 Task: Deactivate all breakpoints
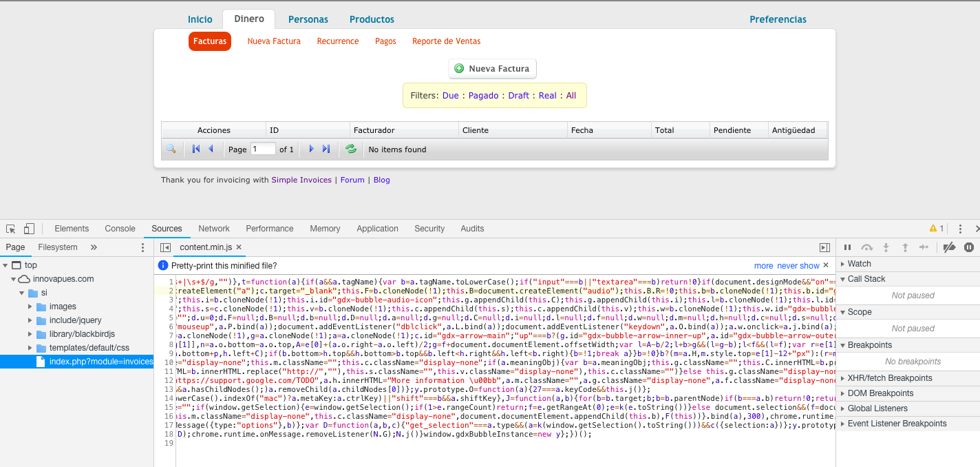click(x=950, y=247)
